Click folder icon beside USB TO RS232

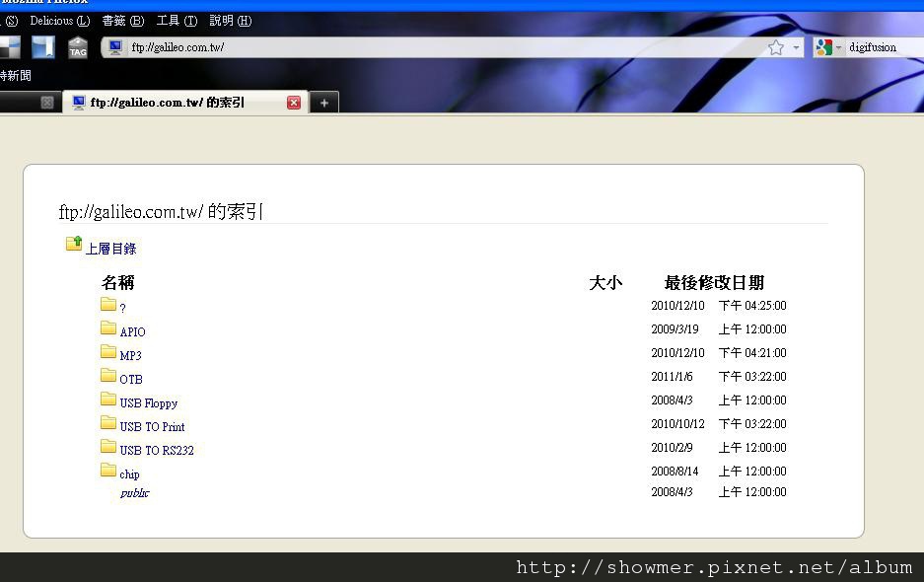point(108,446)
